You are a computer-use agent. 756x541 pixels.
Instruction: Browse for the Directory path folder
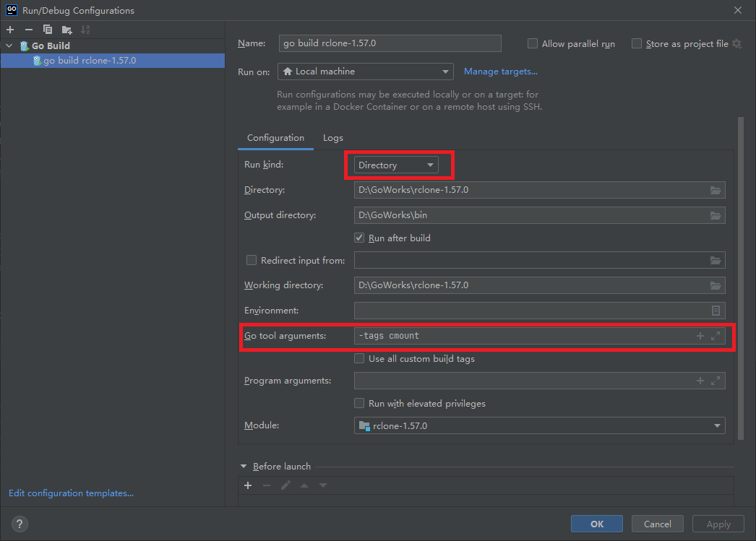(716, 190)
